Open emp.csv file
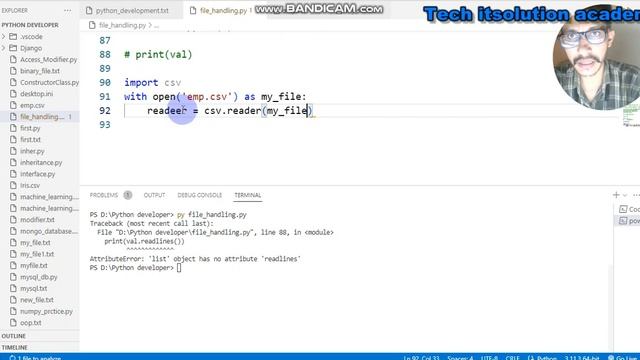The height and width of the screenshot is (360, 640). (x=32, y=105)
